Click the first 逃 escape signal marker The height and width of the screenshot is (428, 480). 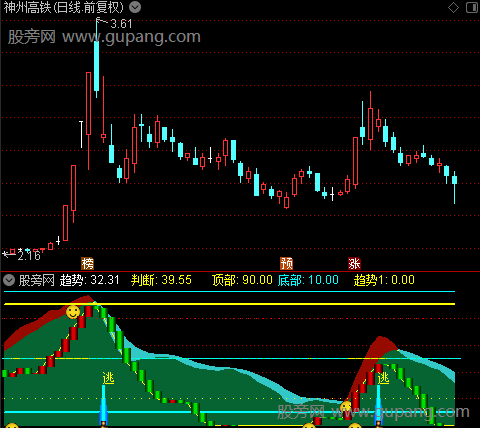point(108,378)
